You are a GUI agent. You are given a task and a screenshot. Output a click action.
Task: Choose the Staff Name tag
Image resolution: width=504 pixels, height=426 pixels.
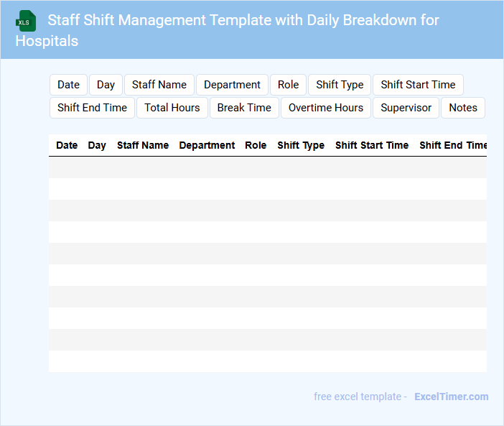[159, 85]
